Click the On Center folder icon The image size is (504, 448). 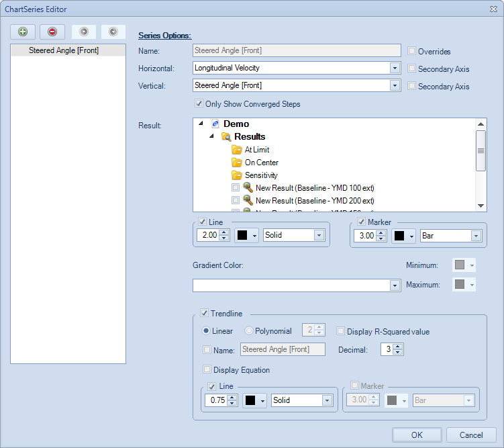coord(237,163)
